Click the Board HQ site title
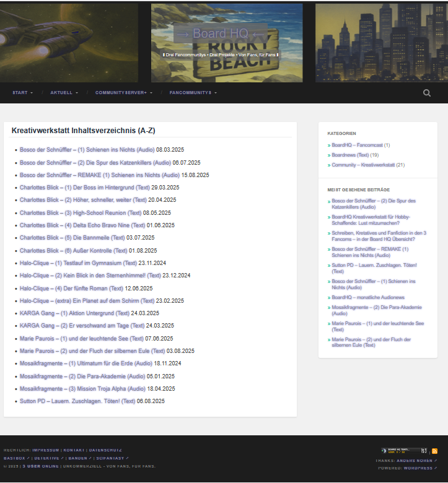 220,33
